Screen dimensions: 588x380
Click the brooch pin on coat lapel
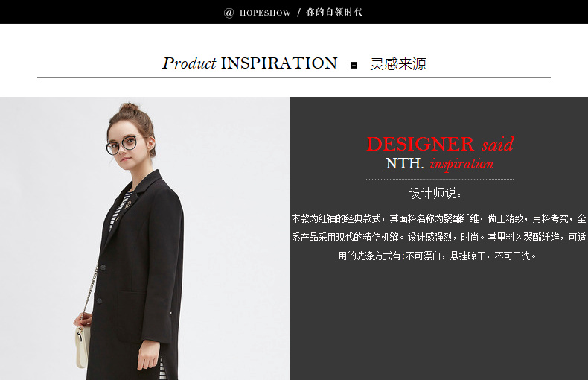point(129,205)
